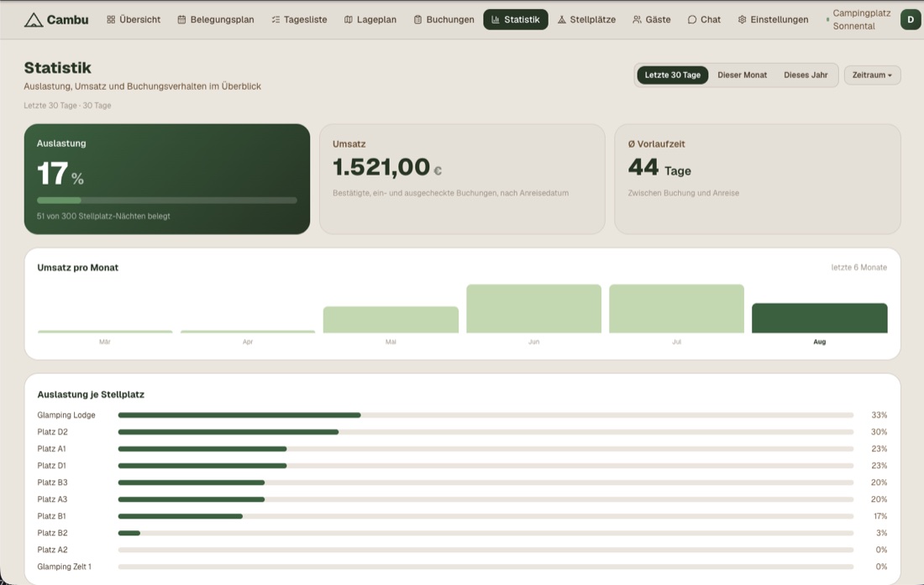Click the Aug revenue bar
The image size is (924, 585).
tap(820, 318)
